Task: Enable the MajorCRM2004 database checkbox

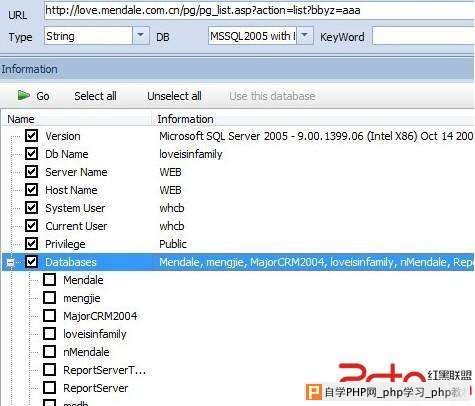Action: (x=49, y=316)
